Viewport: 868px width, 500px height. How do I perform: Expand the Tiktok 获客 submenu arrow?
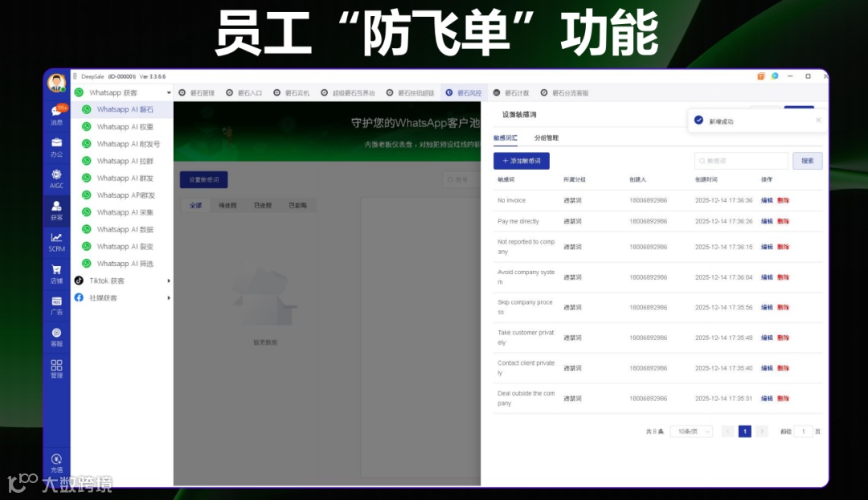coord(169,281)
